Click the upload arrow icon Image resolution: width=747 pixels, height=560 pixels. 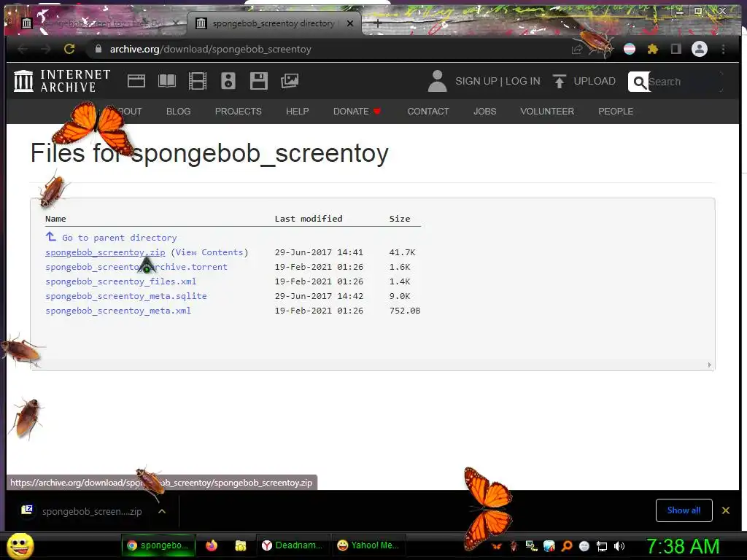pyautogui.click(x=560, y=81)
